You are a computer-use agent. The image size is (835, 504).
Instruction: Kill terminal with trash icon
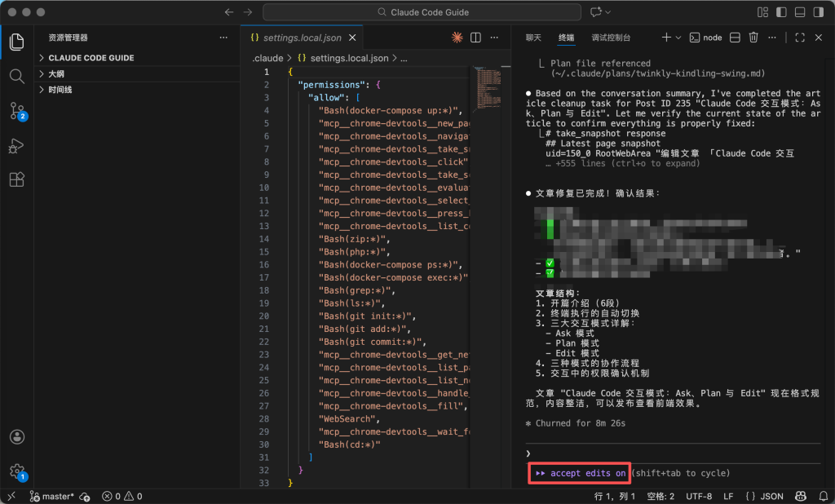(x=753, y=38)
